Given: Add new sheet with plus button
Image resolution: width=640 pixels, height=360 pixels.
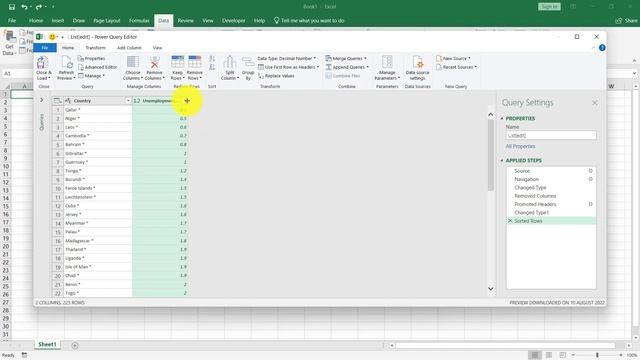Looking at the screenshot, I should pyautogui.click(x=75, y=345).
